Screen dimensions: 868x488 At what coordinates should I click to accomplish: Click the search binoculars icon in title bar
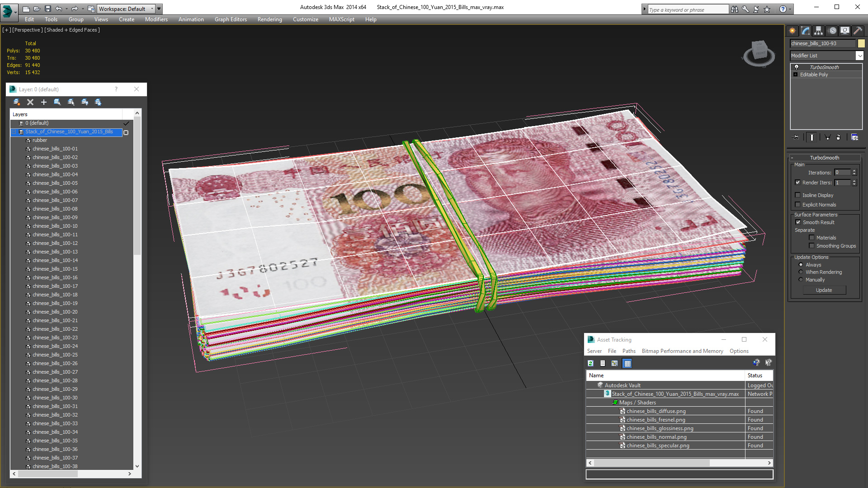coord(735,9)
